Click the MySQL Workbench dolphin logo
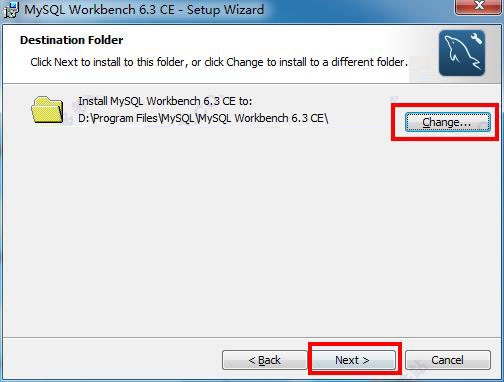Viewport: 504px width, 382px height. (x=462, y=53)
